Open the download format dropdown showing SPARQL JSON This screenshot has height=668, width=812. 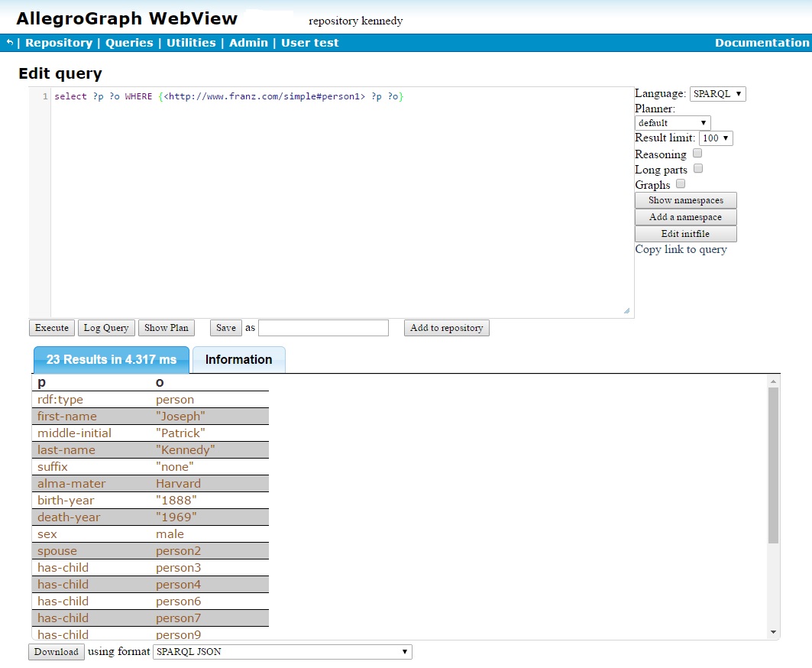283,651
